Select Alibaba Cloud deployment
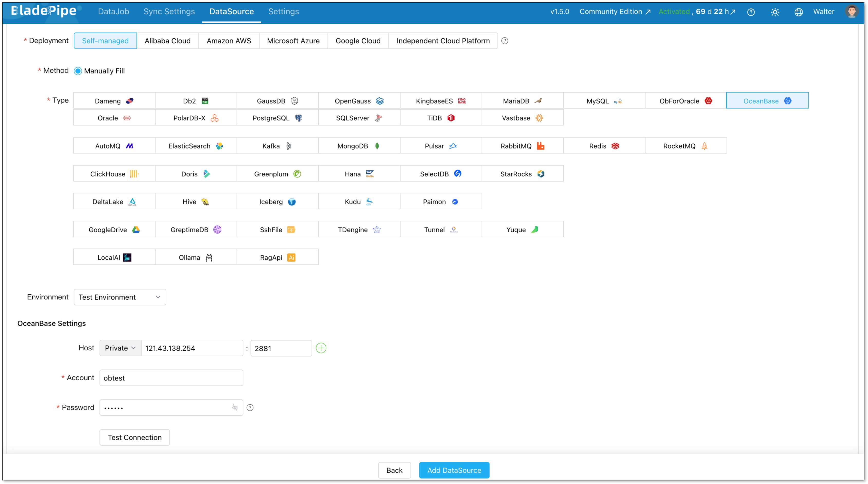 167,41
